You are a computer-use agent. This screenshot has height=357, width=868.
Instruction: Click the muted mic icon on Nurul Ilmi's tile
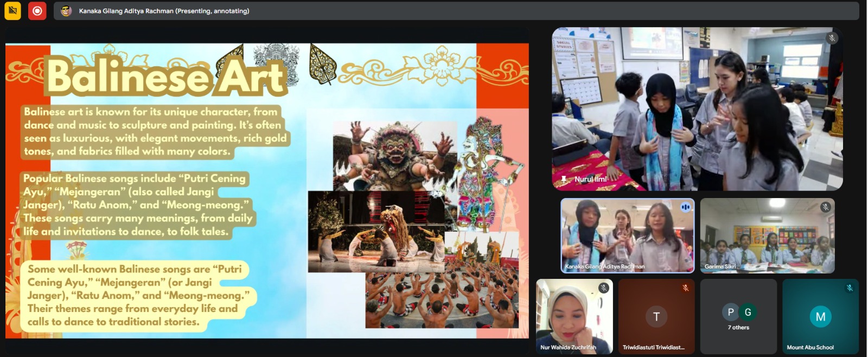(x=832, y=38)
